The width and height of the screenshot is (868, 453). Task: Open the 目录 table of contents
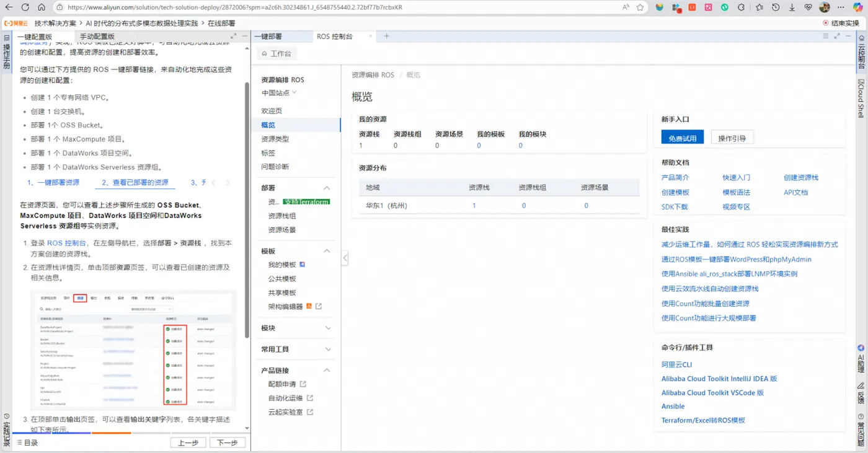pyautogui.click(x=27, y=442)
